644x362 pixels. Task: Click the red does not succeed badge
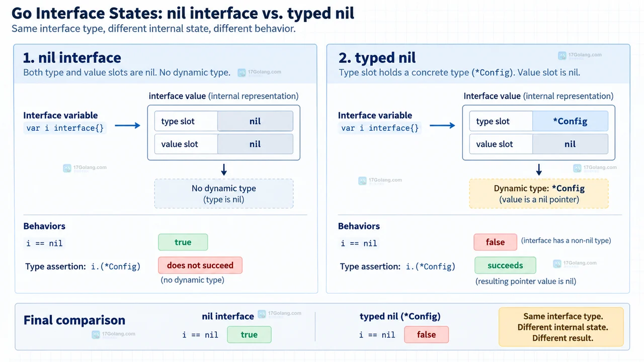point(200,265)
